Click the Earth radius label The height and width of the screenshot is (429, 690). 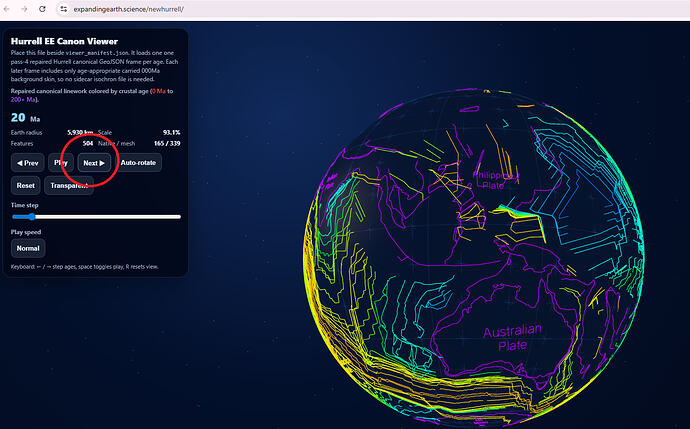point(26,132)
